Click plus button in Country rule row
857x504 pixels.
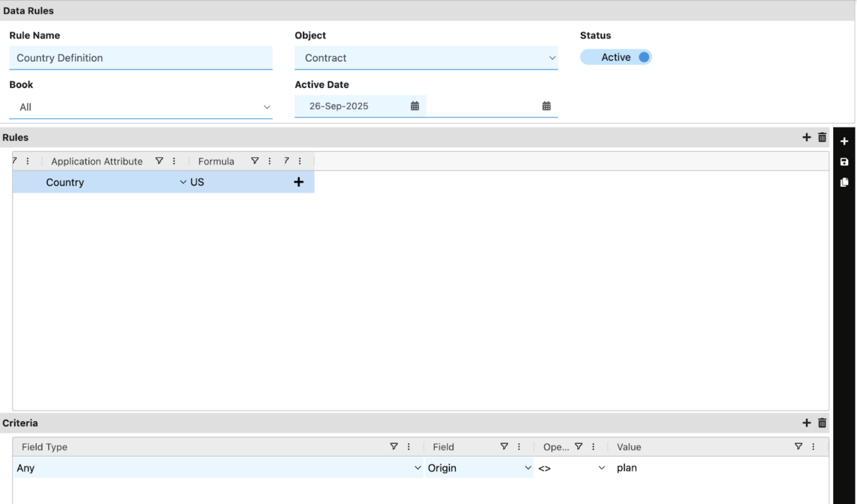pyautogui.click(x=299, y=182)
